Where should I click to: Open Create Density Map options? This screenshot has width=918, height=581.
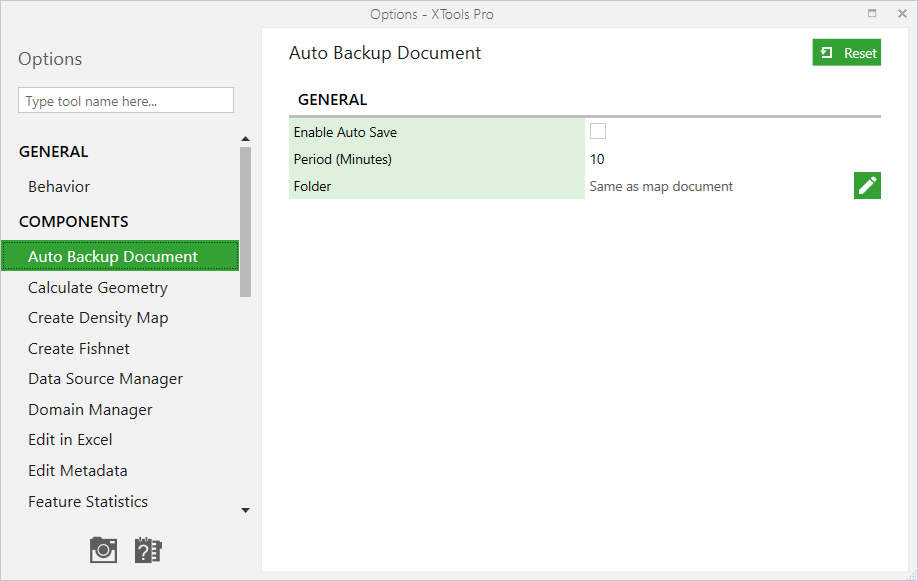[x=98, y=318]
